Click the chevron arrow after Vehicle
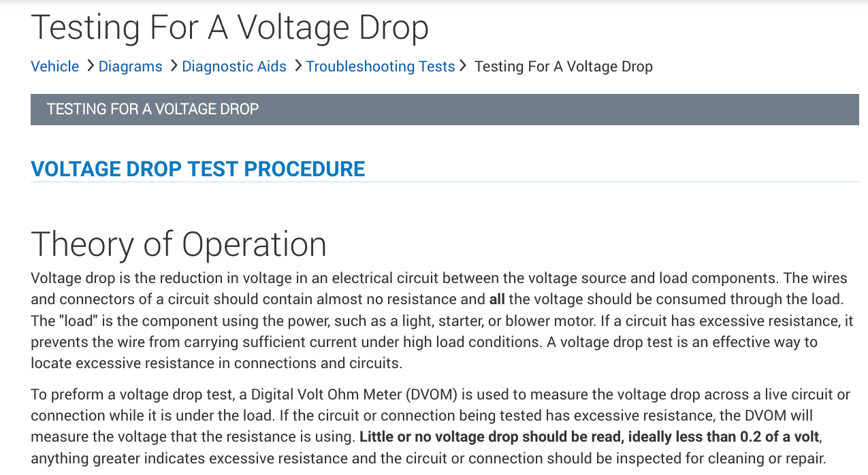 coord(89,66)
